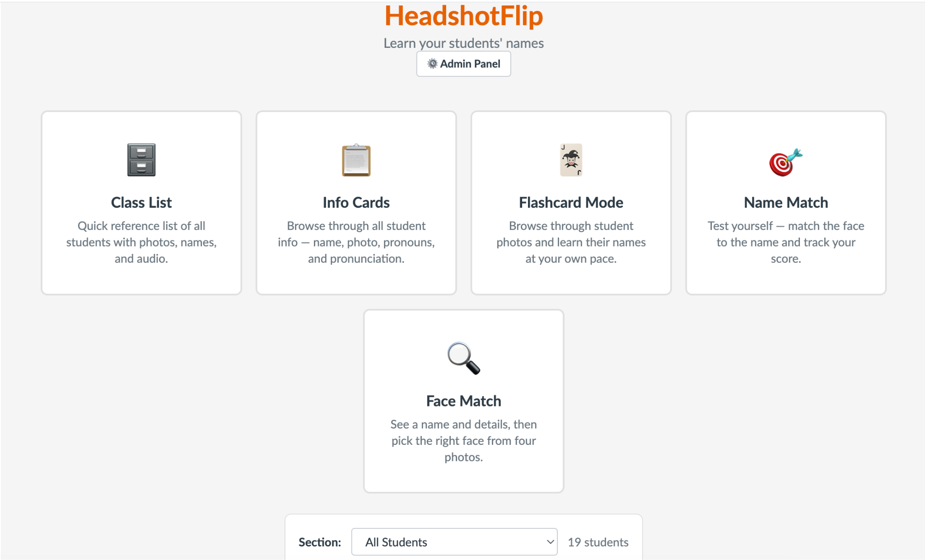Screen dimensions: 925x560
Task: Click the 19 students count label
Action: [x=598, y=542]
